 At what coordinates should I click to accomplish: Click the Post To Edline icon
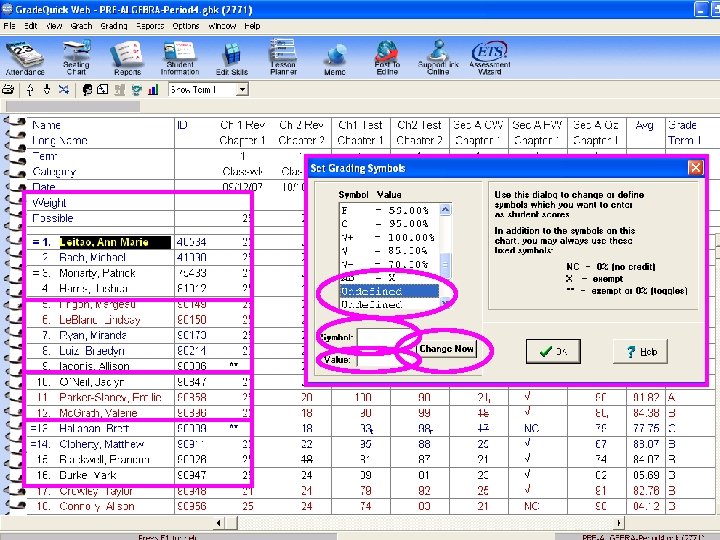pos(387,58)
